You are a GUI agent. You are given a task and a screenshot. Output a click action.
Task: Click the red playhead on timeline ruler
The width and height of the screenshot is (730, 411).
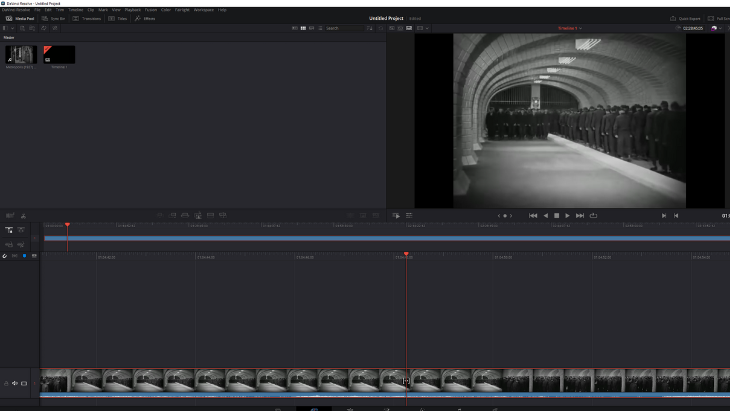(x=406, y=255)
